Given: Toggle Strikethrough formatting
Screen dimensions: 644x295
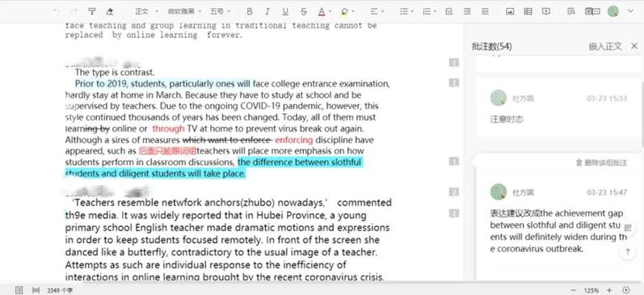Looking at the screenshot, I should [x=304, y=11].
